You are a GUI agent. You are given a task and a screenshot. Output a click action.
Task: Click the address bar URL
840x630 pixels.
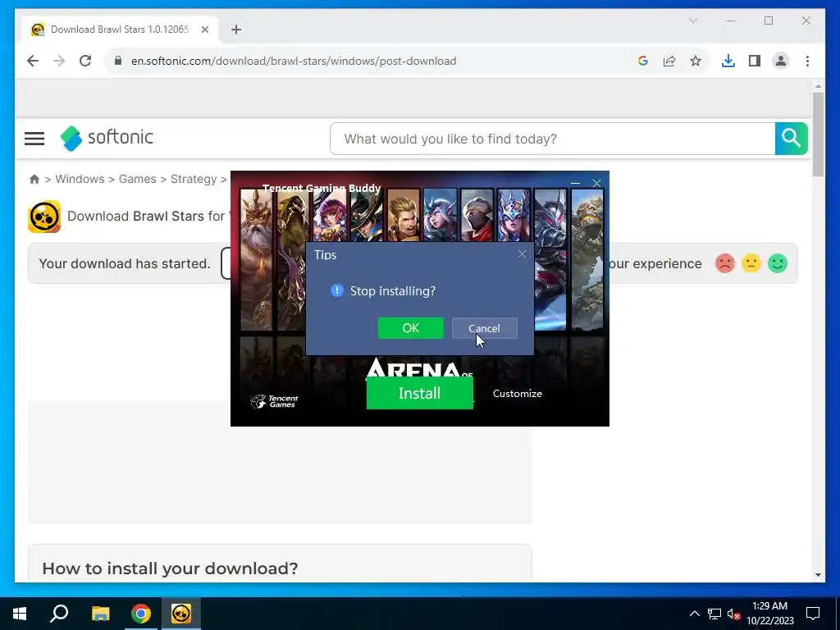(294, 61)
